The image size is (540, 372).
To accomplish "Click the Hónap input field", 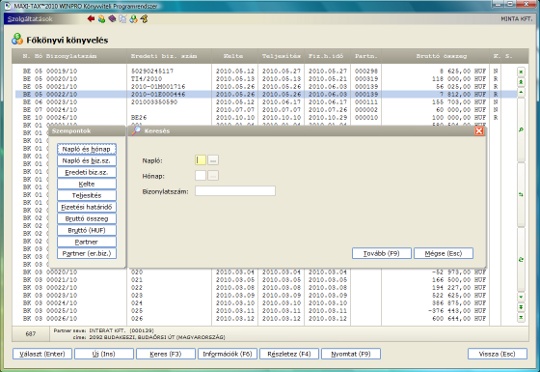I will coord(200,176).
